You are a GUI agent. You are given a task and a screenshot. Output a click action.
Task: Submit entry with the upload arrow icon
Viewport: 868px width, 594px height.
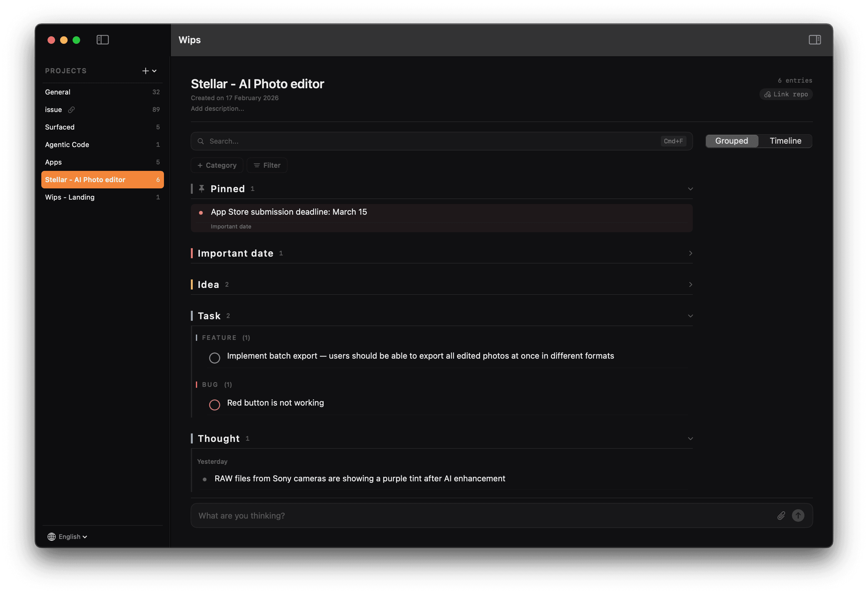(x=798, y=515)
